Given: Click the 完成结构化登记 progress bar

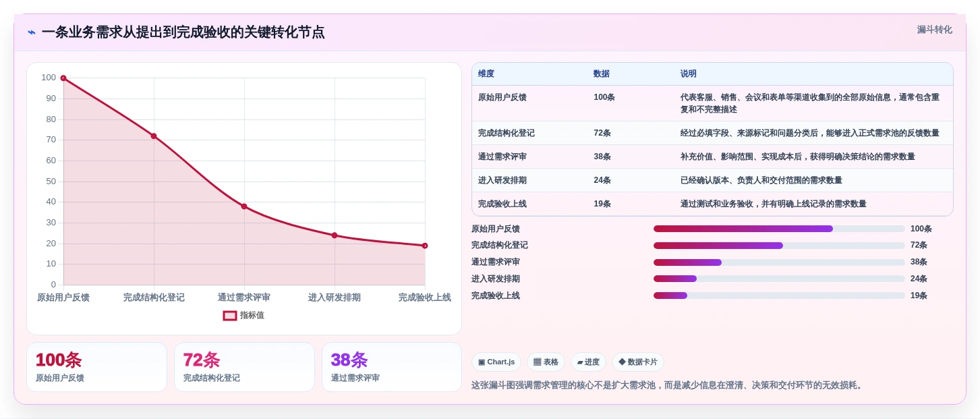Looking at the screenshot, I should 779,246.
